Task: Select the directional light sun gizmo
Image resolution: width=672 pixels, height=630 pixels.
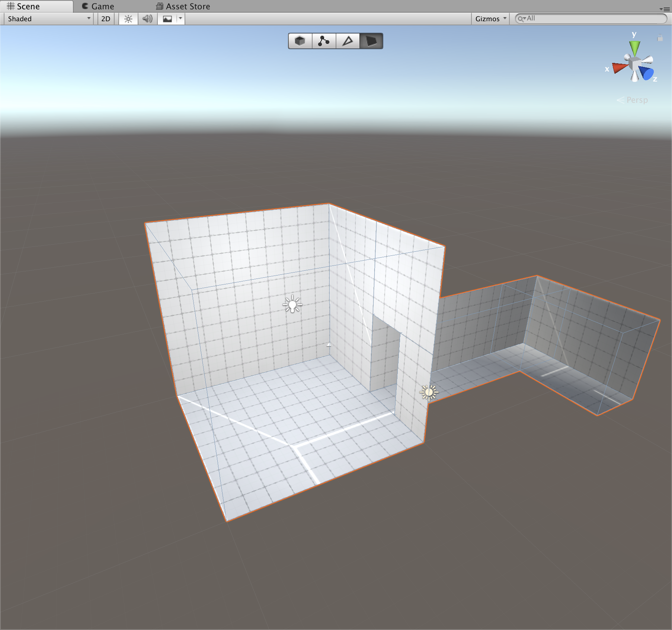Action: [429, 392]
